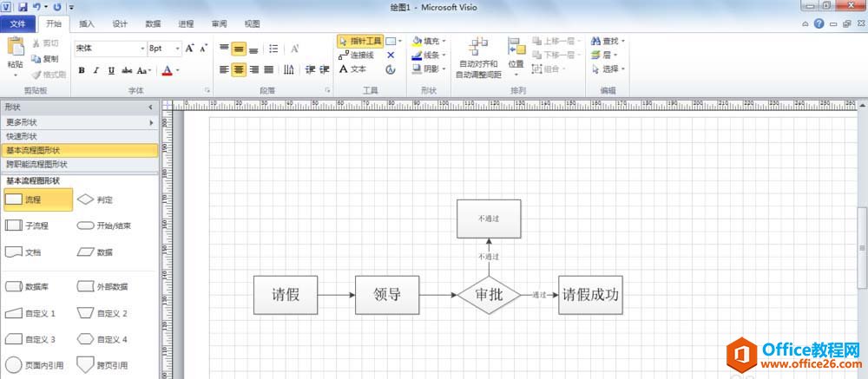868x379 pixels.
Task: Click the bullets list icon
Action: [273, 49]
